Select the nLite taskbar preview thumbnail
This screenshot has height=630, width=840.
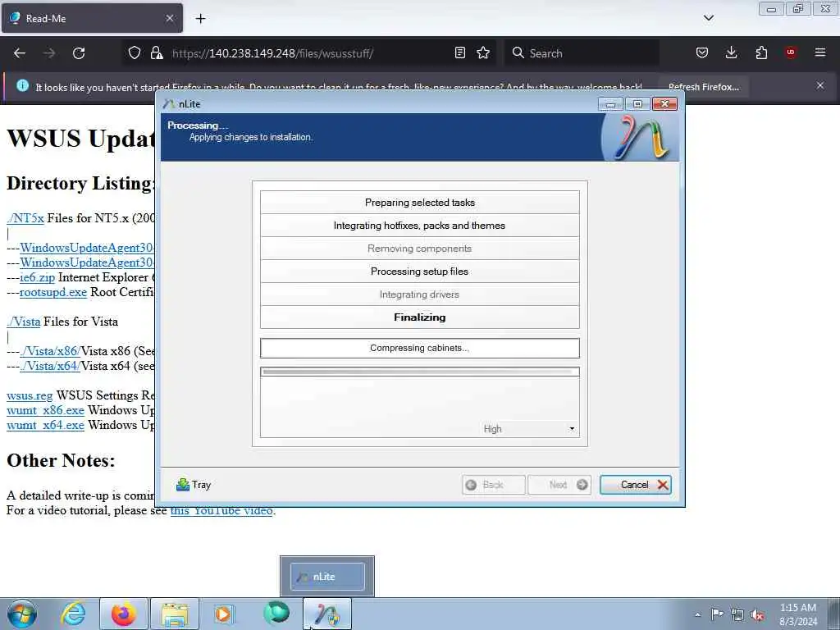click(327, 577)
